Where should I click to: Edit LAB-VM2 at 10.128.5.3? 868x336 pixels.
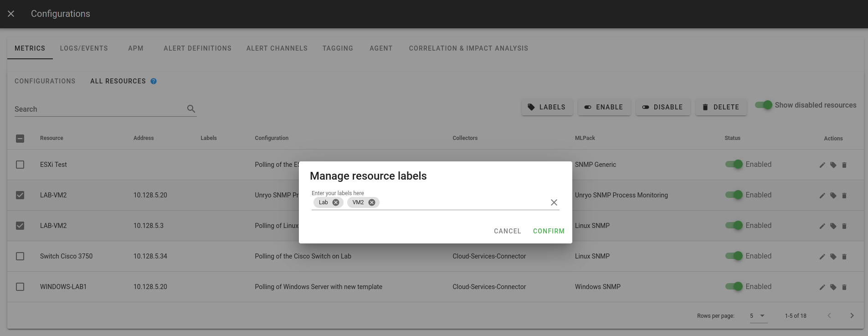(822, 226)
